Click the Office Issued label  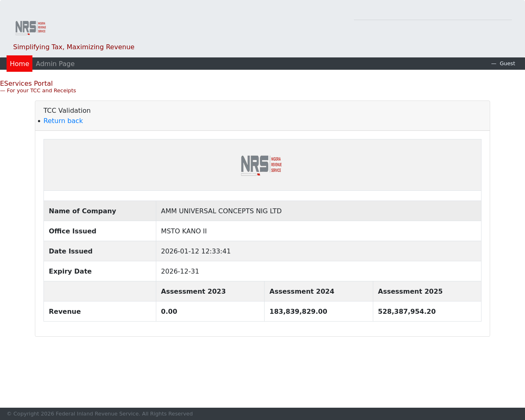(x=73, y=231)
